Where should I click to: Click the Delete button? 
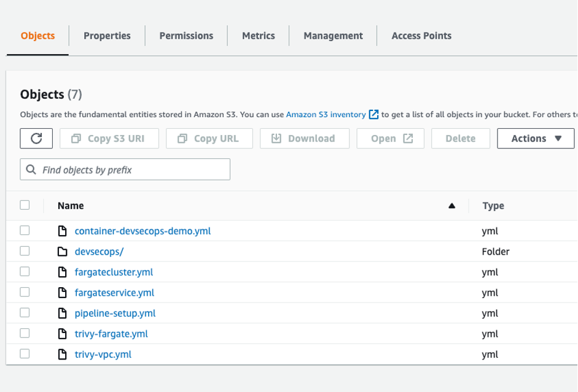coord(460,138)
